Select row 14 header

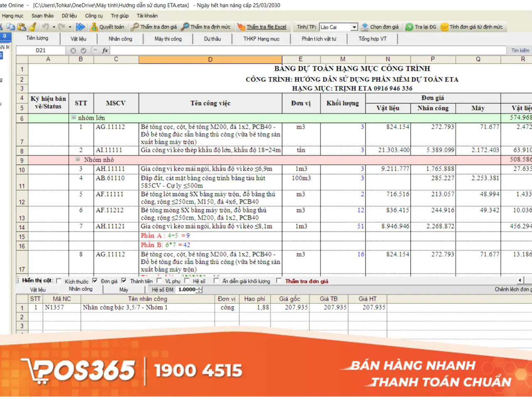[22, 227]
